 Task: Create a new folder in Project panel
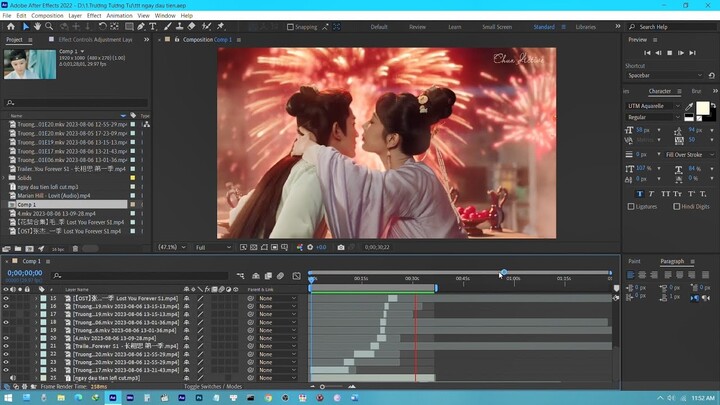(18, 248)
